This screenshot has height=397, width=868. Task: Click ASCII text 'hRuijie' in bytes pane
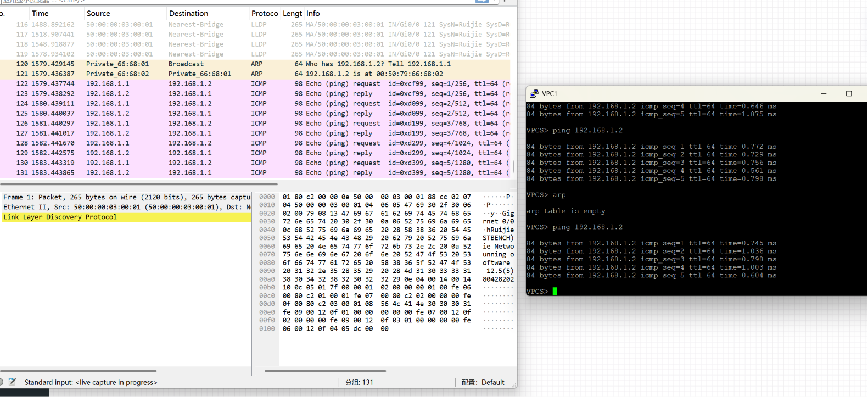(499, 230)
